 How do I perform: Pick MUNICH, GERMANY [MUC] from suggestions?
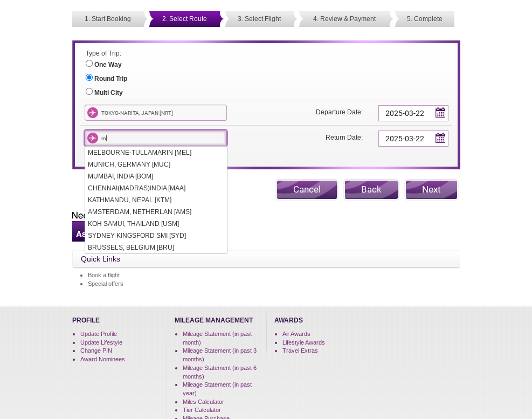point(156,164)
